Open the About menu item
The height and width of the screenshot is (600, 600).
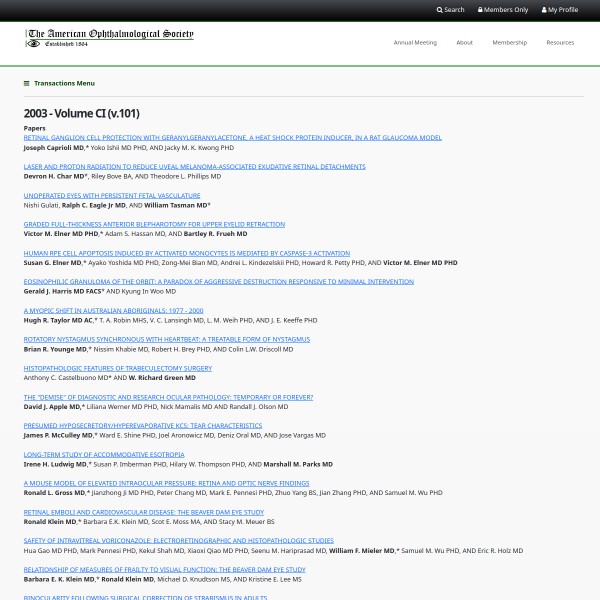pyautogui.click(x=464, y=43)
